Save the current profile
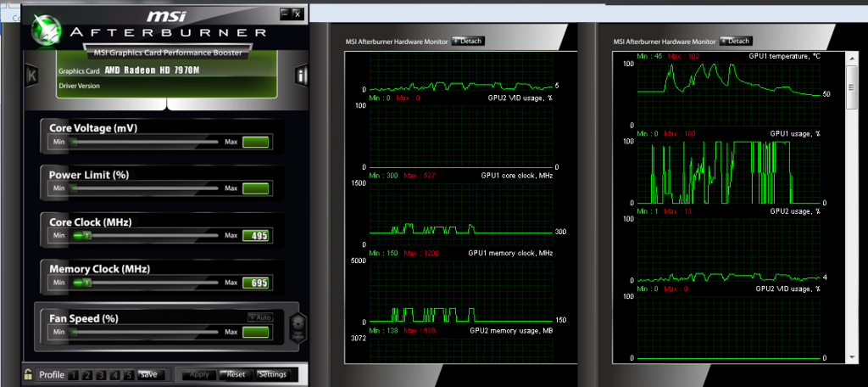 (151, 375)
